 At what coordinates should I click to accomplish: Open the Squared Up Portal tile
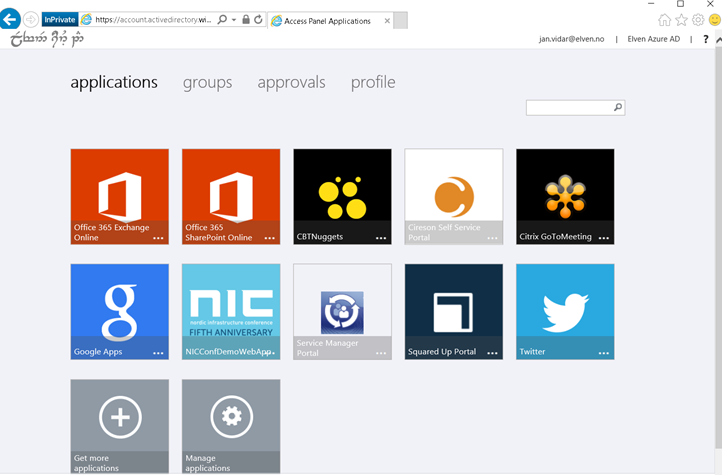point(454,312)
